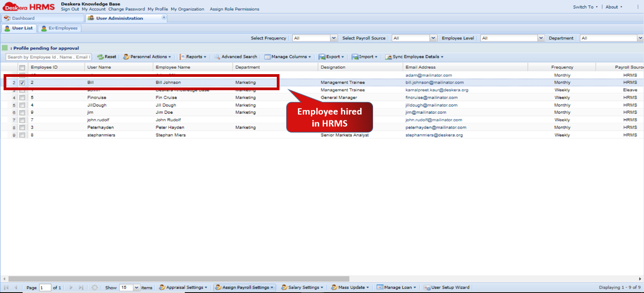Open the Manage Loan menu
The height and width of the screenshot is (293, 644).
[396, 287]
